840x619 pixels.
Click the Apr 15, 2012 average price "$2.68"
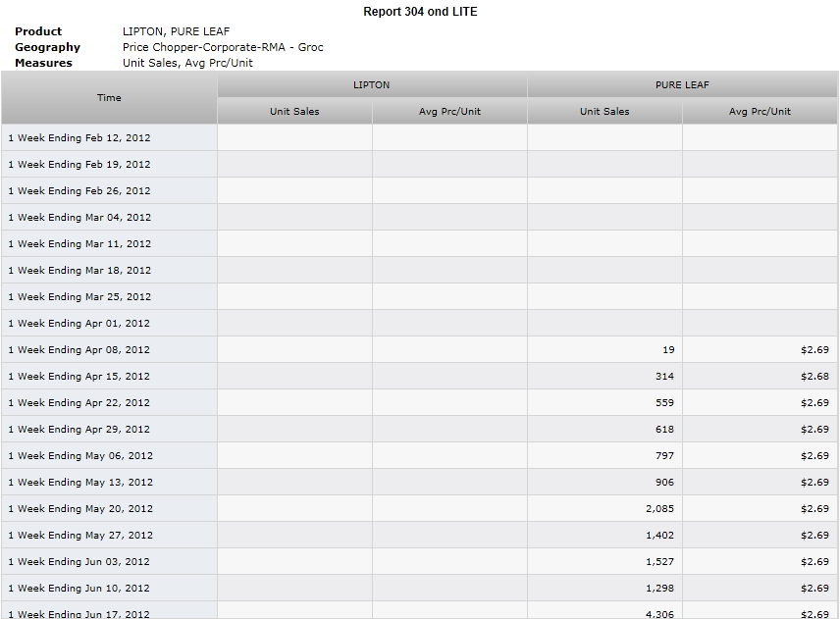pyautogui.click(x=814, y=377)
